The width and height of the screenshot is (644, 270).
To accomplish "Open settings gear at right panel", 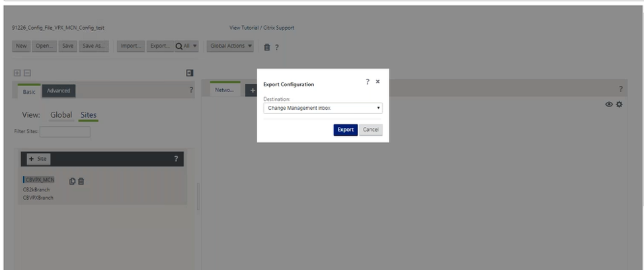I will [620, 105].
